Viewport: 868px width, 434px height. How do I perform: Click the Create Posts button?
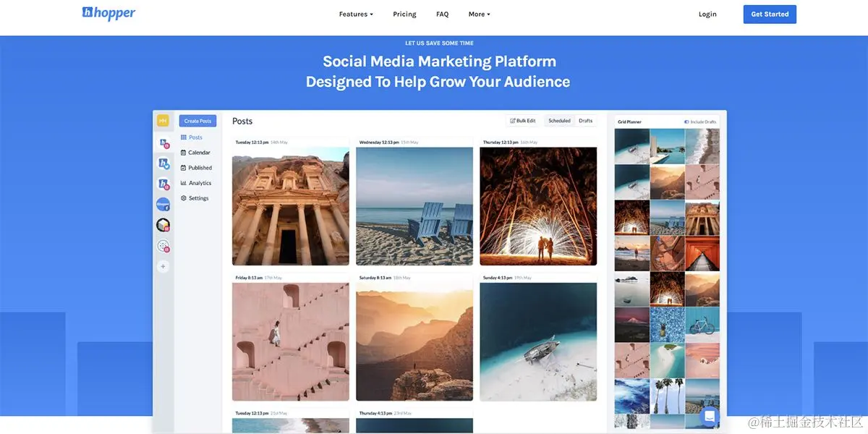click(197, 121)
